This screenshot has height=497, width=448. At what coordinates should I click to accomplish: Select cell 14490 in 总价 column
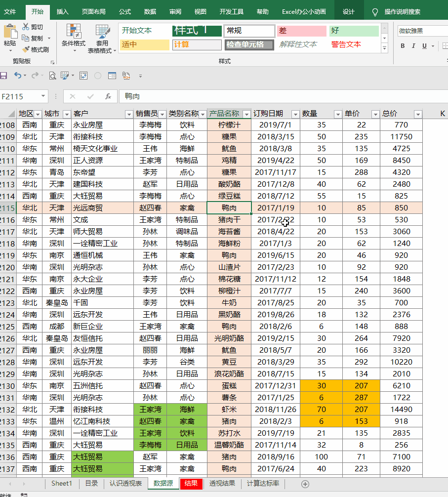401,410
